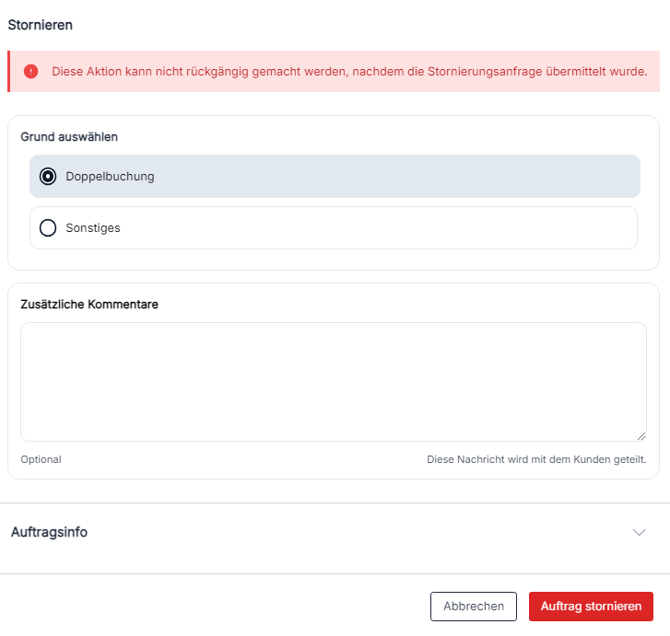
Task: Click the red warning banner message text
Action: 350,71
